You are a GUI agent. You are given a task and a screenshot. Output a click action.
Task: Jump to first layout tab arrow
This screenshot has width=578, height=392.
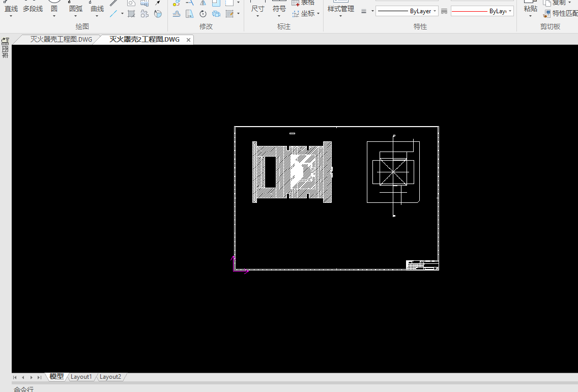[x=15, y=377]
